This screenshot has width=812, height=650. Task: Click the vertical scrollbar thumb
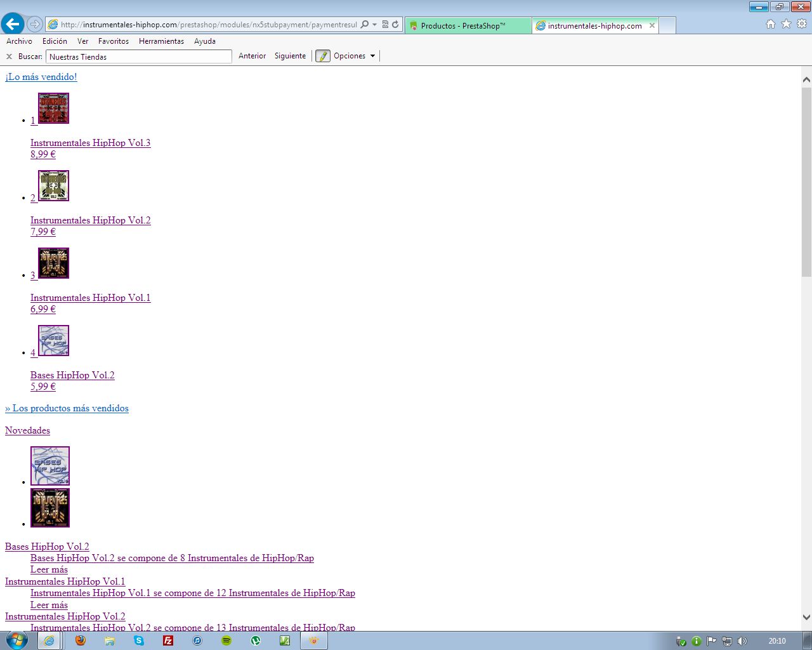(806, 182)
